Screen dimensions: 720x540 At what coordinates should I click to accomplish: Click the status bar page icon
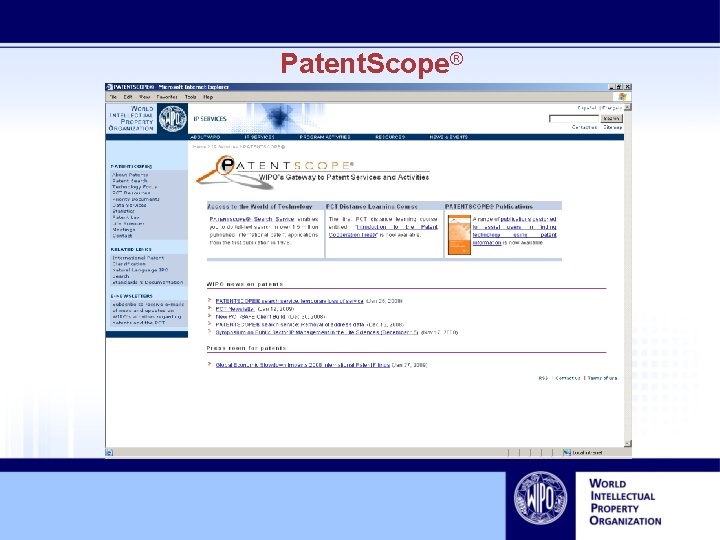click(109, 453)
